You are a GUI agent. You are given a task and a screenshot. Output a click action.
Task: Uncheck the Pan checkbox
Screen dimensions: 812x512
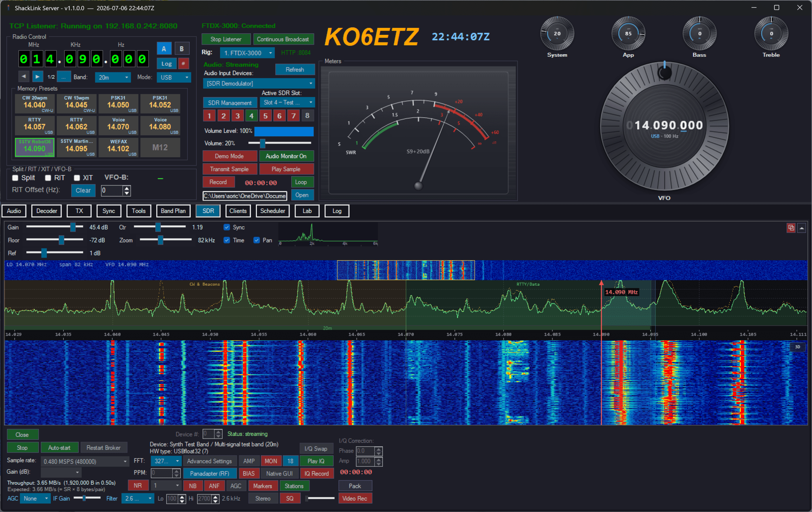pyautogui.click(x=256, y=240)
